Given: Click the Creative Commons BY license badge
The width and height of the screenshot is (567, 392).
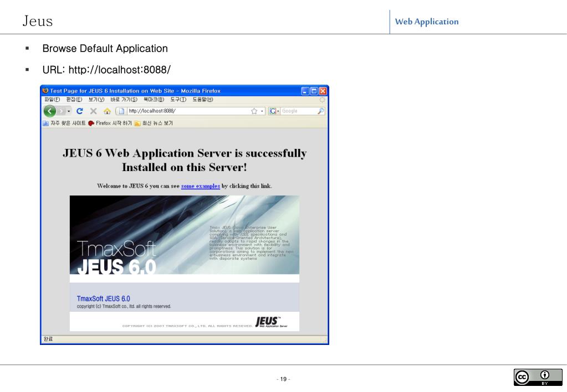Looking at the screenshot, I should coord(538,377).
